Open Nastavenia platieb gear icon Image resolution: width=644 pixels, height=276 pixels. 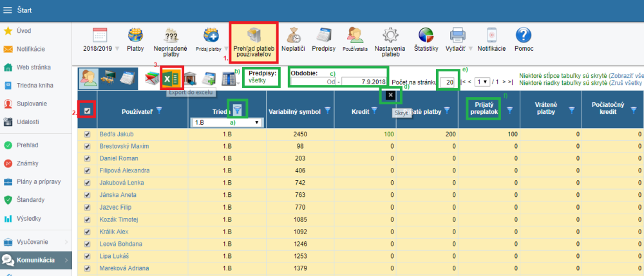(390, 35)
